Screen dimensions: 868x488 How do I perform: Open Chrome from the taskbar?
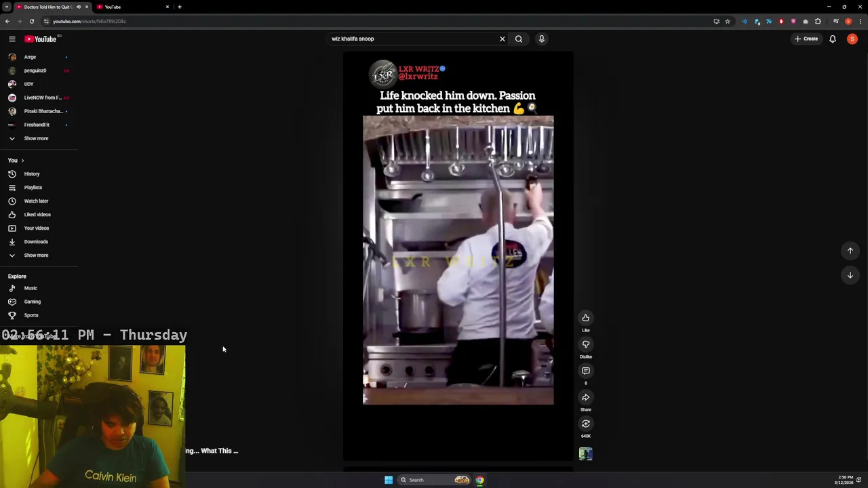pos(479,480)
